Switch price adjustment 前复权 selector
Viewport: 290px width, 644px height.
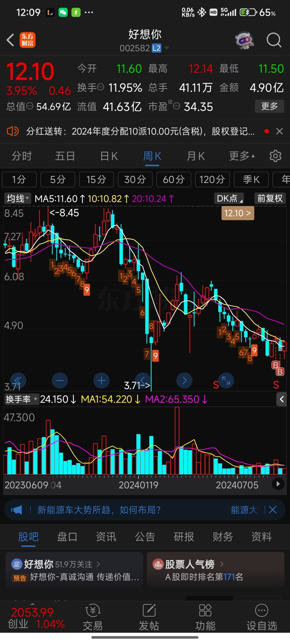(x=270, y=199)
